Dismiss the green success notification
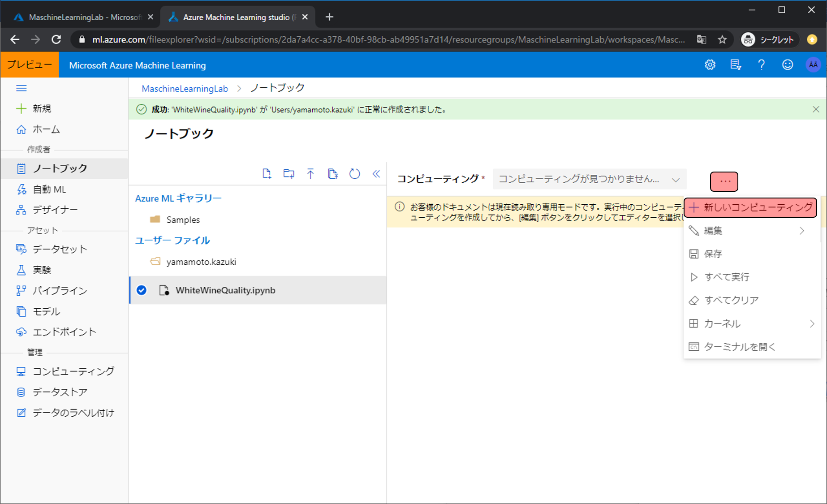827x504 pixels. coord(816,109)
